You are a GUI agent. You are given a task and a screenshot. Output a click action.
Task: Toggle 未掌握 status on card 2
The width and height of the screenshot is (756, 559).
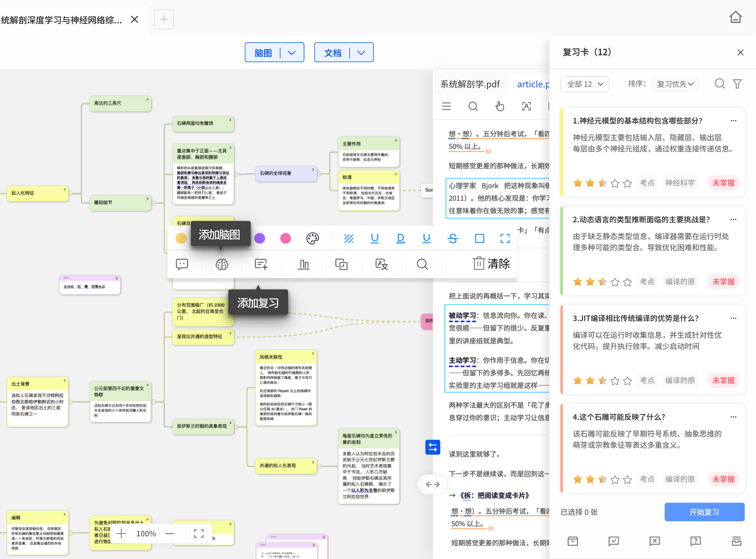point(723,282)
